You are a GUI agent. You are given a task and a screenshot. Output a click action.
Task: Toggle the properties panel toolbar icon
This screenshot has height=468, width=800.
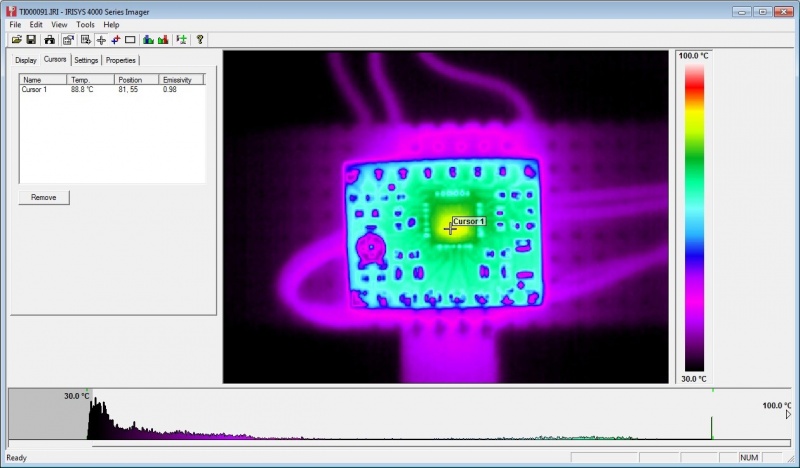(68, 39)
